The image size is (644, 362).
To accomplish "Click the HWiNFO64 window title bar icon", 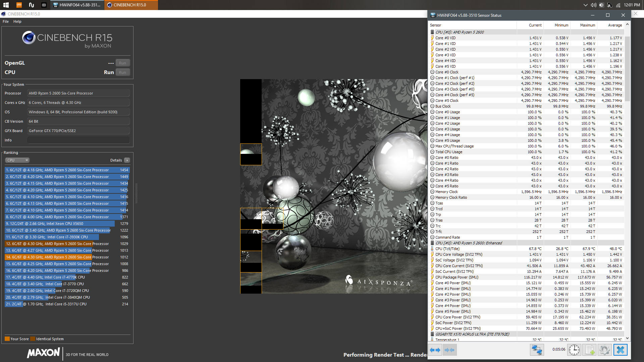I will pos(433,15).
